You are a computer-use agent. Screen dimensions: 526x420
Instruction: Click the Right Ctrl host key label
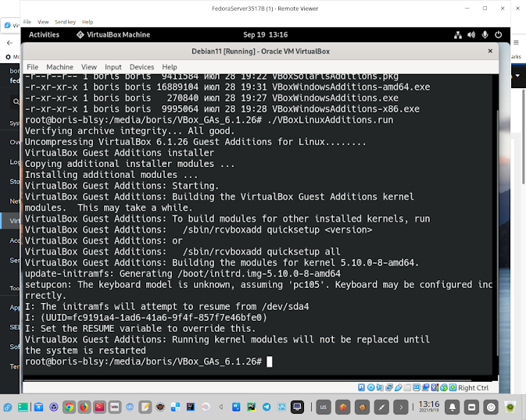pos(474,388)
